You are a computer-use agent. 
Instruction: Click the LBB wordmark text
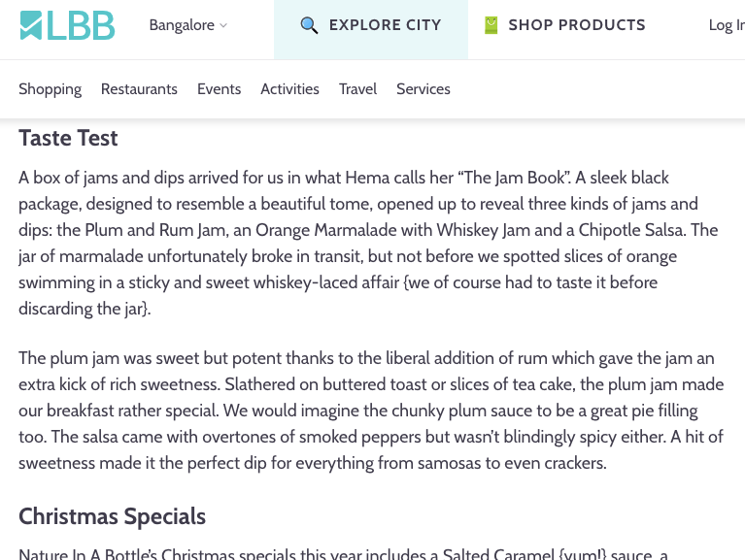pos(81,26)
